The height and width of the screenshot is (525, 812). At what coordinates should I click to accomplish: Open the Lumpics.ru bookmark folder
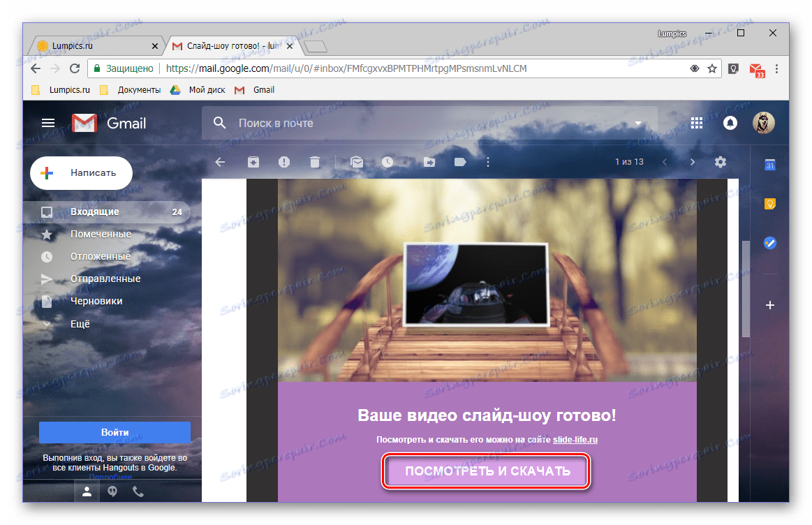(x=61, y=89)
